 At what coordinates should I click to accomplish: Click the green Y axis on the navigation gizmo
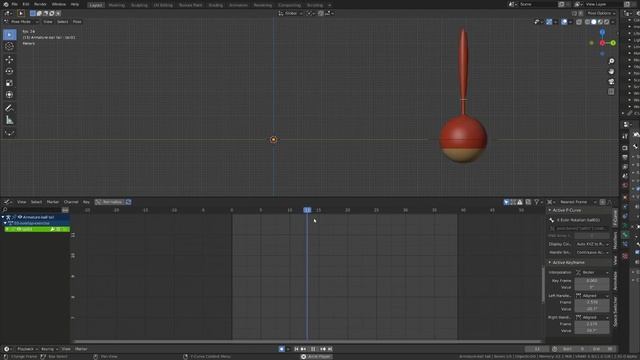tap(613, 43)
